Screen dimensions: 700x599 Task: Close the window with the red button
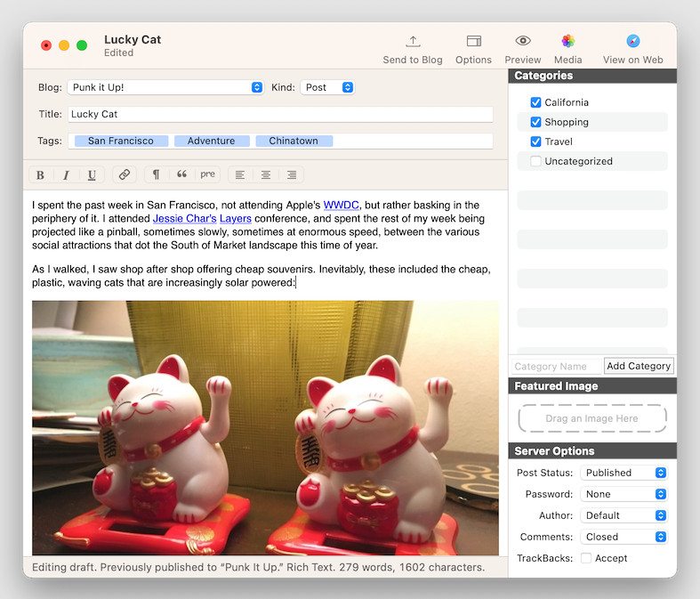[46, 45]
